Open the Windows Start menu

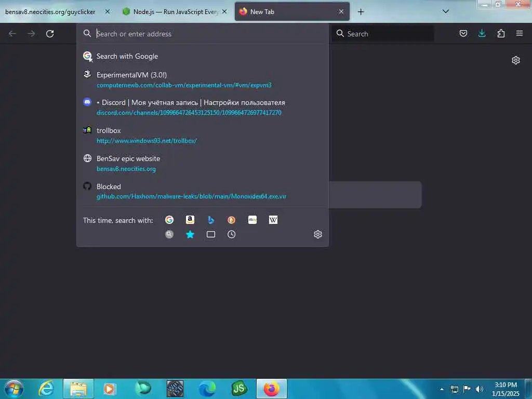(14, 389)
